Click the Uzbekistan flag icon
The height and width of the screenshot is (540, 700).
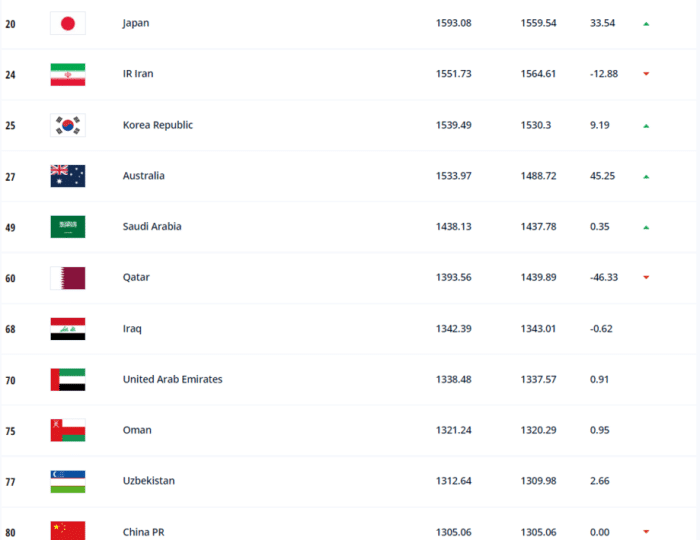tap(68, 481)
